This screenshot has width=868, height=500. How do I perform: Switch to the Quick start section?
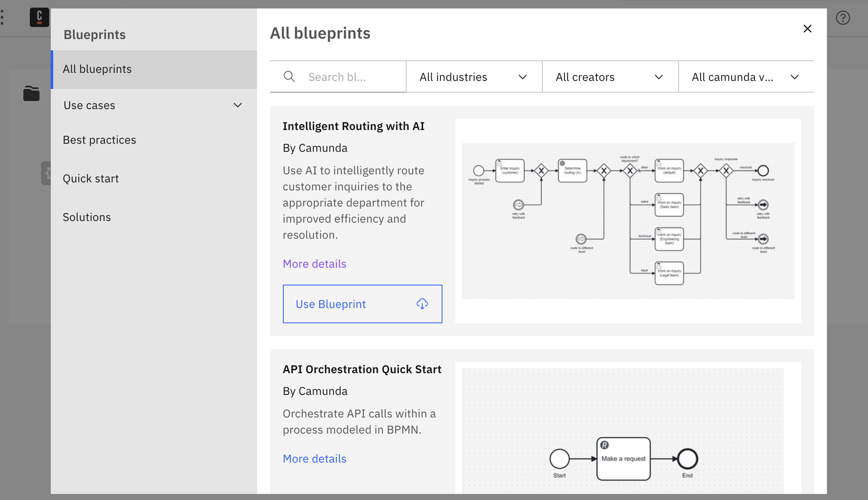(x=91, y=178)
